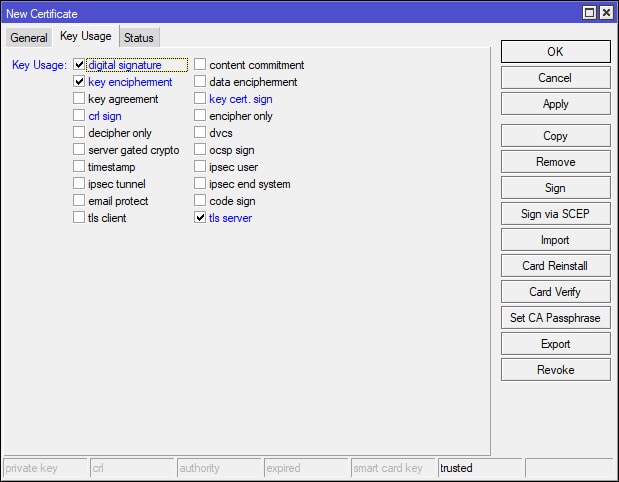The height and width of the screenshot is (482, 619).
Task: Tick the dvcs checkbox
Action: (200, 132)
